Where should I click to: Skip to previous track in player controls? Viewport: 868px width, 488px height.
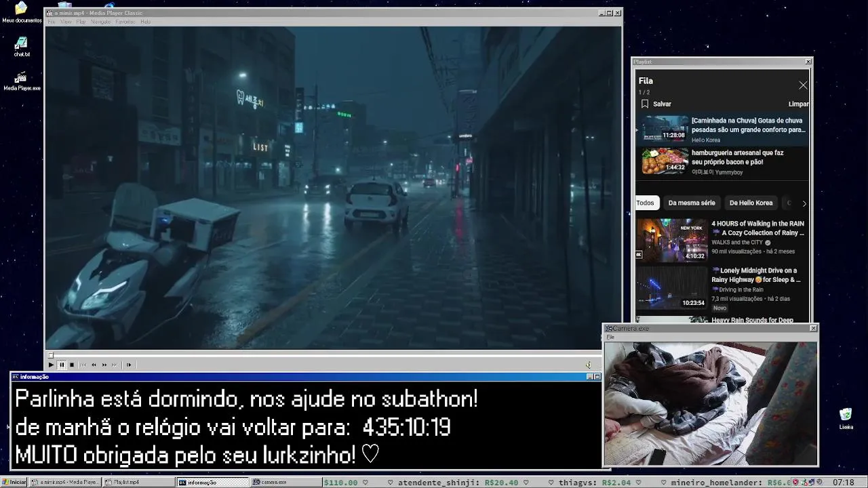click(83, 365)
